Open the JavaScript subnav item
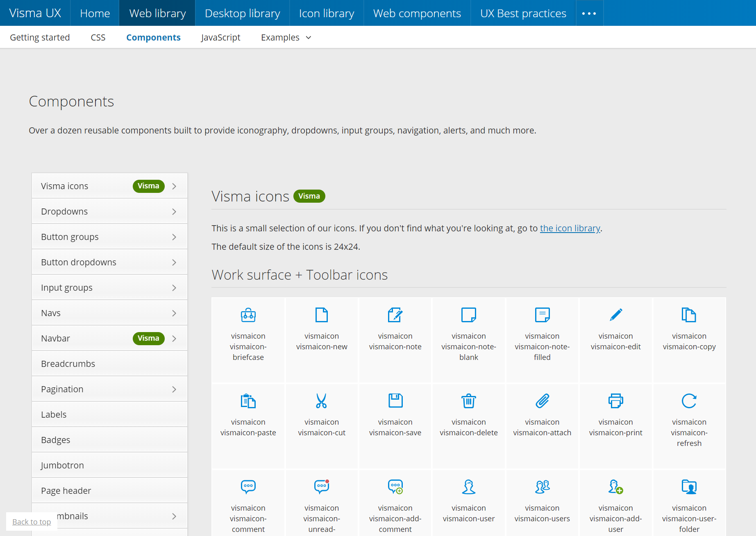 tap(220, 37)
